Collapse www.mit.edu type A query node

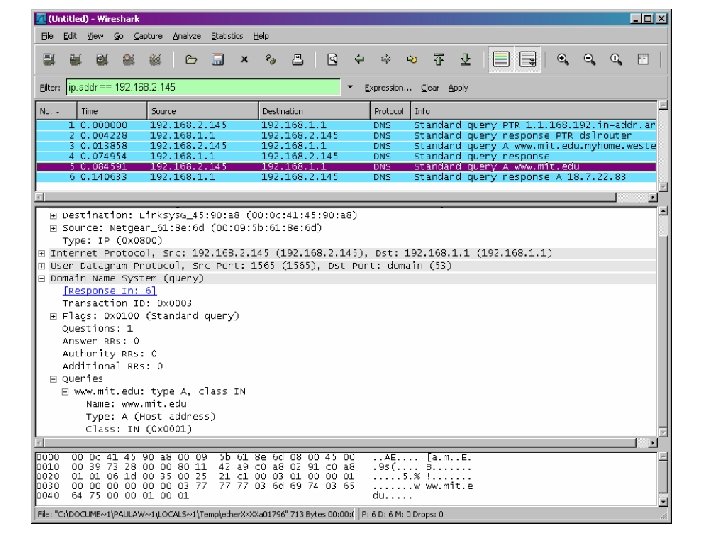coord(65,392)
